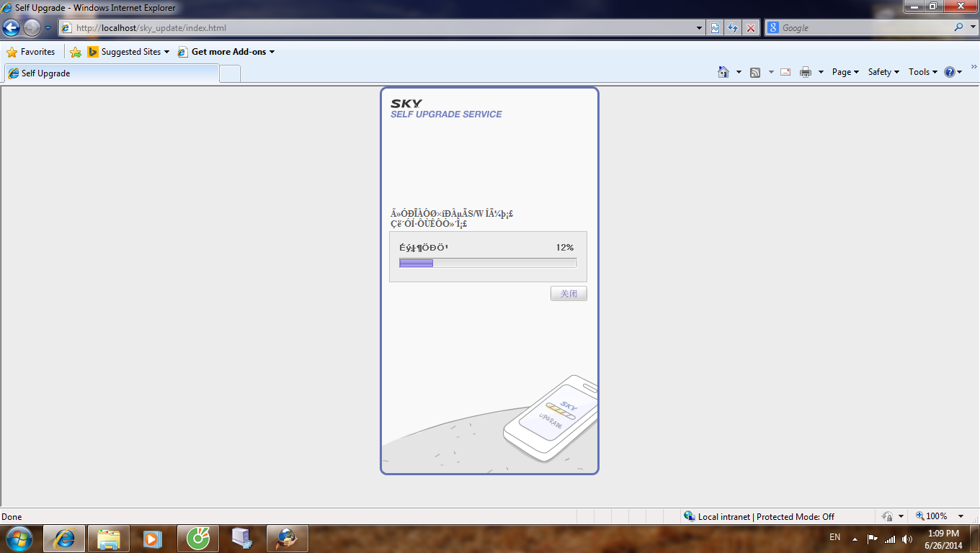This screenshot has height=553, width=980.
Task: Click the Home icon in command bar
Action: click(x=723, y=72)
